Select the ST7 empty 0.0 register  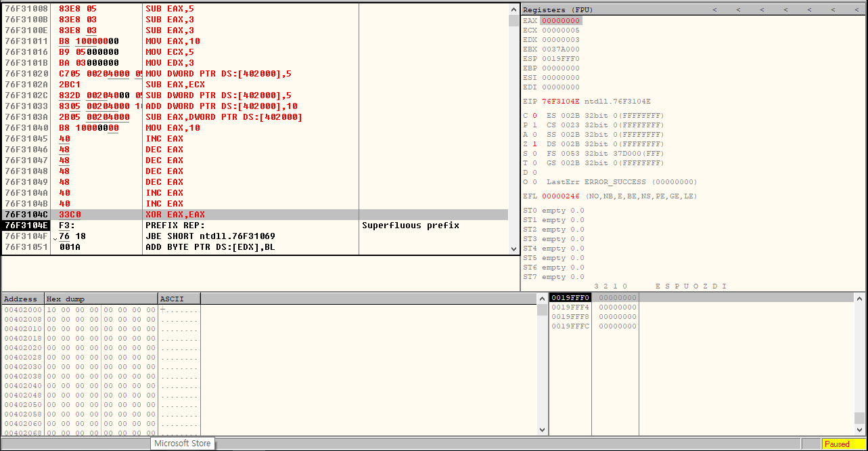(x=553, y=277)
